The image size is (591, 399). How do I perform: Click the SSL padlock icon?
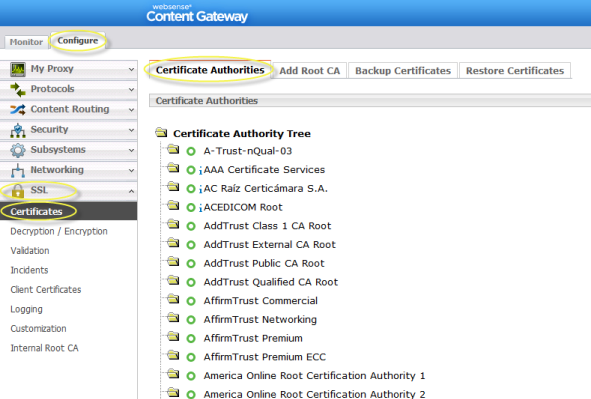(x=18, y=191)
